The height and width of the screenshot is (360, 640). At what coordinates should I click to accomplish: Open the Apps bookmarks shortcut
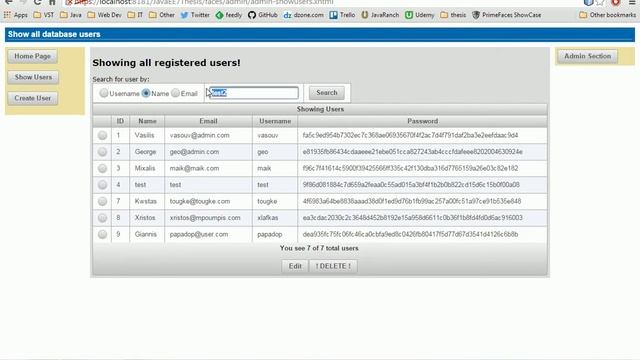pyautogui.click(x=16, y=15)
